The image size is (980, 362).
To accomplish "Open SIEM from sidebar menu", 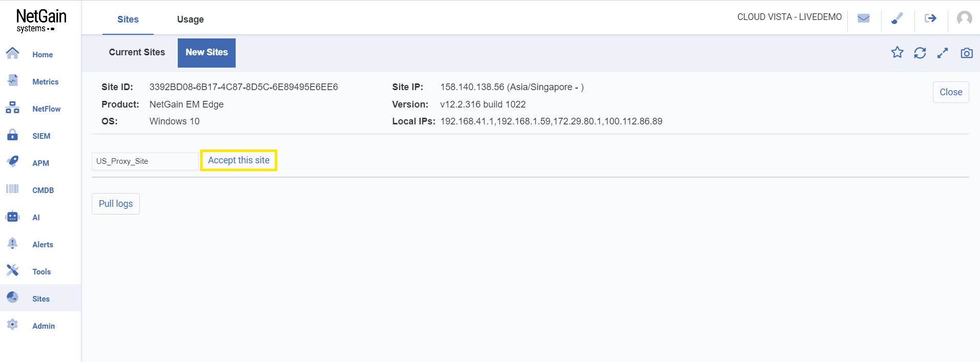I will pyautogui.click(x=41, y=136).
